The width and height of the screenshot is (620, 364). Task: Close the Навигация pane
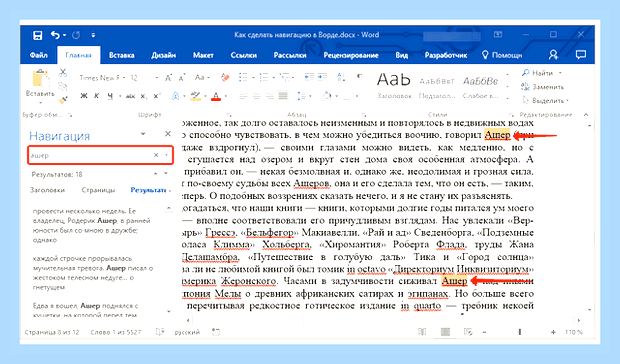tap(168, 134)
